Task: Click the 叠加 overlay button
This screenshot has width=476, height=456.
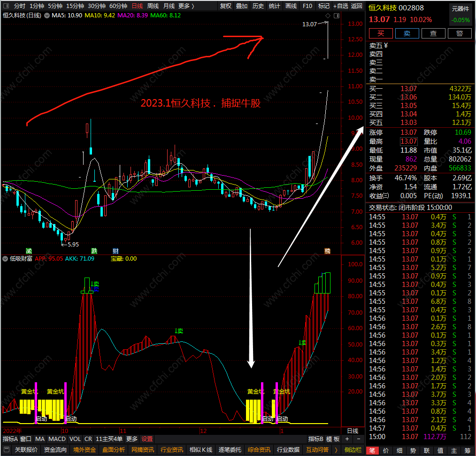Action: point(242,6)
